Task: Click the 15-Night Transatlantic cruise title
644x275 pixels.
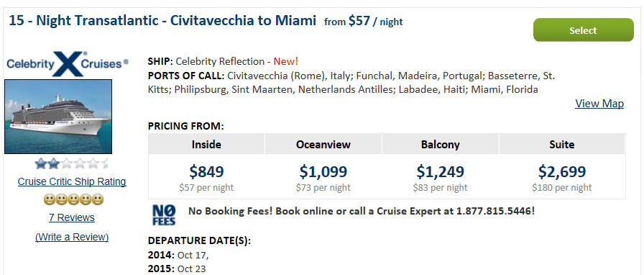Action: click(162, 21)
